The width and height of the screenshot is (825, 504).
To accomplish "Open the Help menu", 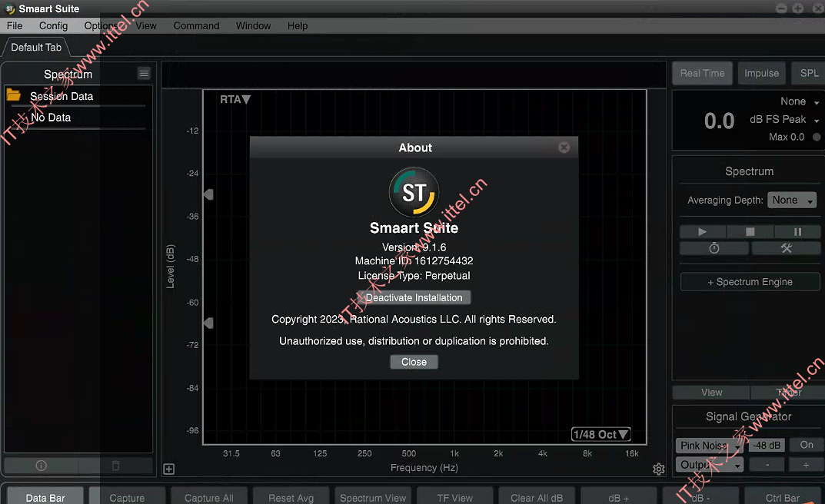I will pos(298,26).
